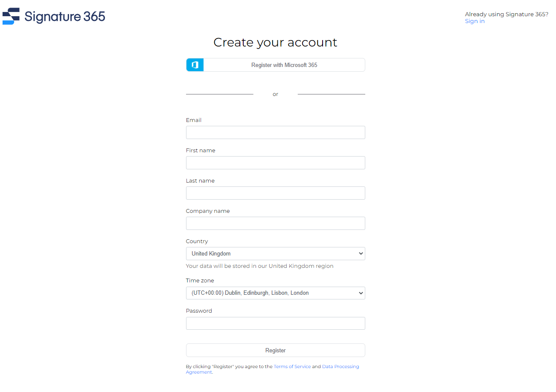Submit the form with Register button
556x392 pixels.
point(276,350)
